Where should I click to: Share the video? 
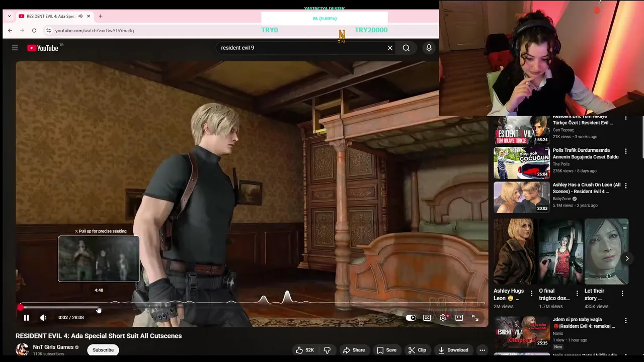click(x=354, y=350)
